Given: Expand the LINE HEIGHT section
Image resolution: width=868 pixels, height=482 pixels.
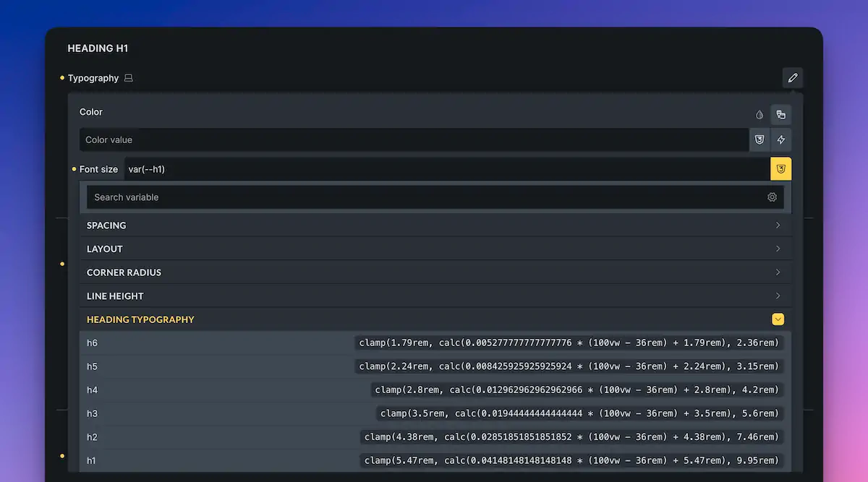Looking at the screenshot, I should 434,296.
